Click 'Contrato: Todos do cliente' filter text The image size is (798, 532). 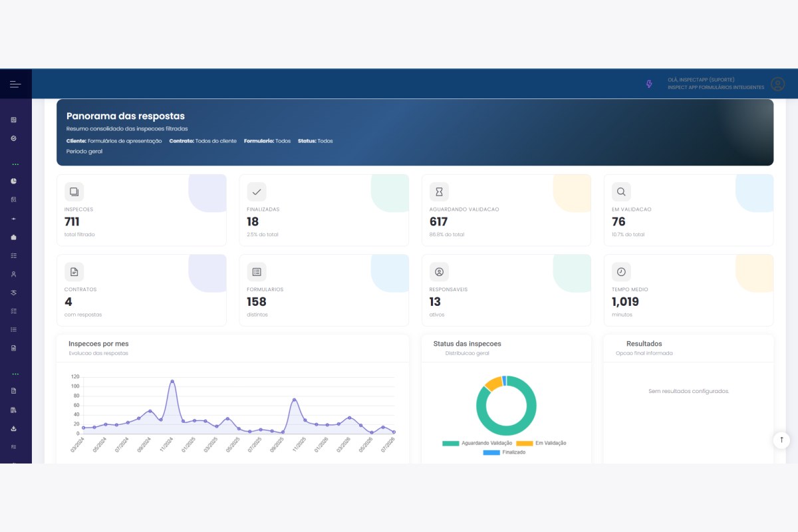click(203, 141)
